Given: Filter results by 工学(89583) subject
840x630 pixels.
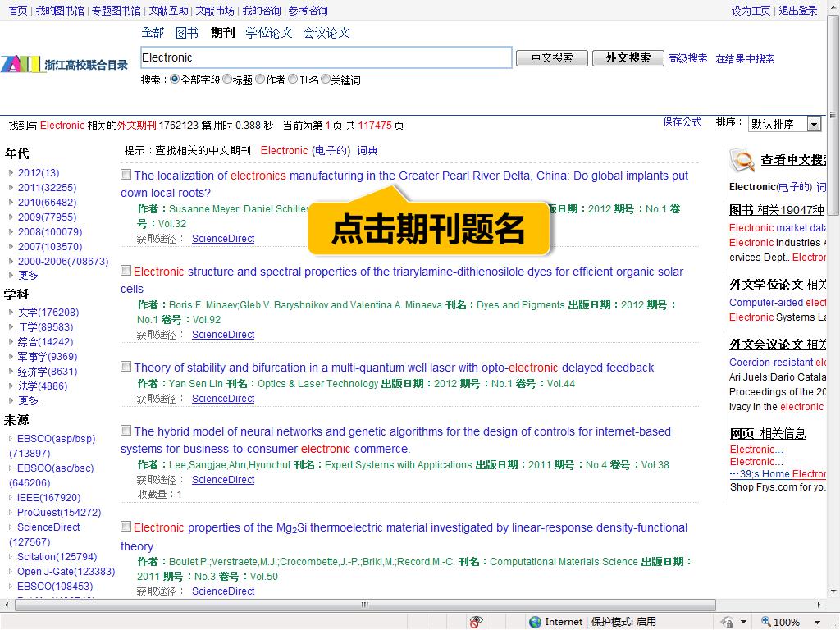Looking at the screenshot, I should pyautogui.click(x=46, y=326).
